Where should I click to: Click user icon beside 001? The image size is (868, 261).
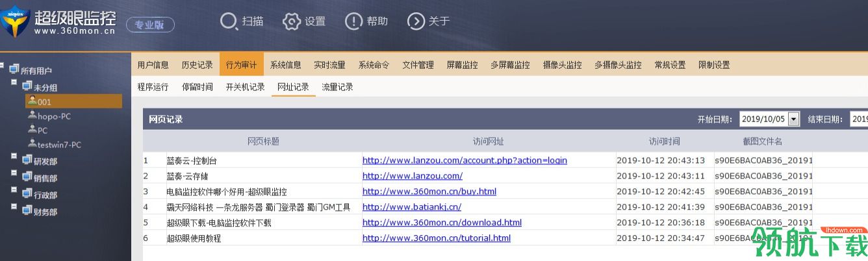pyautogui.click(x=32, y=101)
